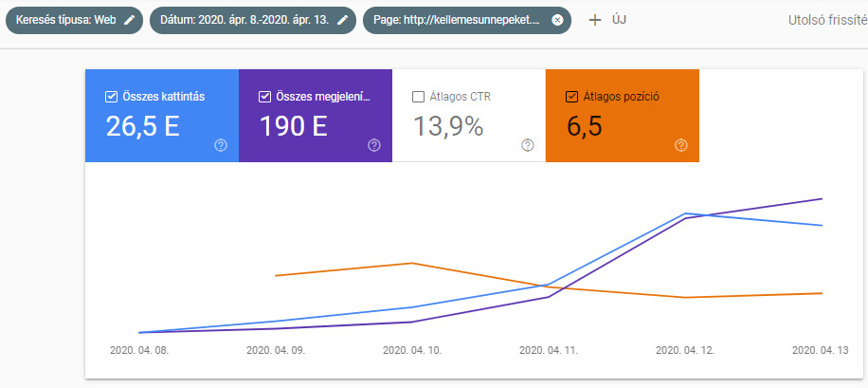Open the Keresés típusa: Web filter
Screen dimensions: 868x388
tap(66, 20)
